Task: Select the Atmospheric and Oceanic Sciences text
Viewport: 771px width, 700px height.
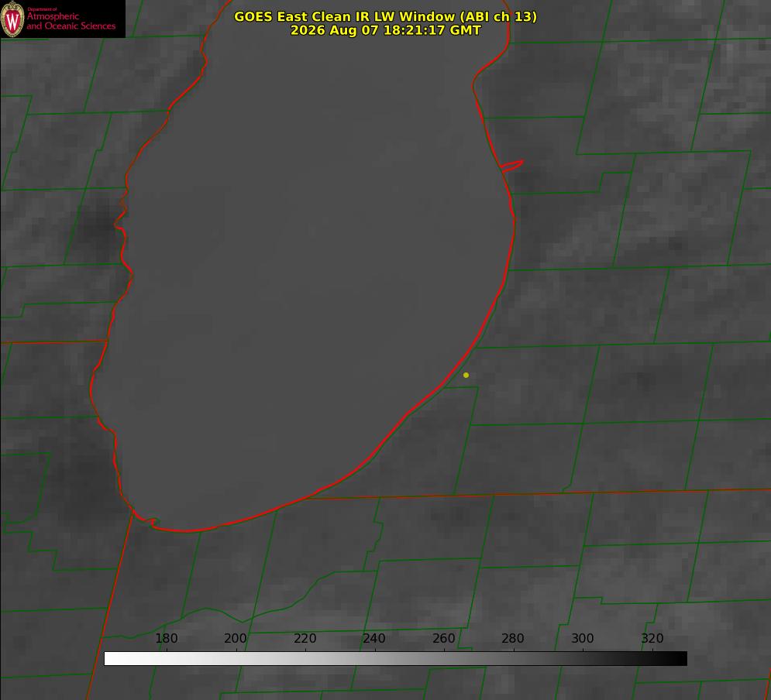Action: pyautogui.click(x=71, y=21)
